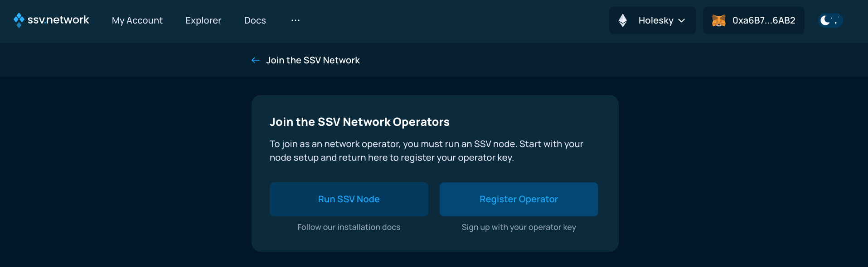Open My Account in the top navigation

pyautogui.click(x=137, y=20)
